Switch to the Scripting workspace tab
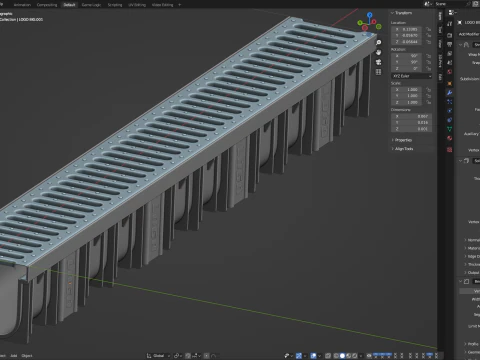The image size is (480, 360). pos(115,5)
